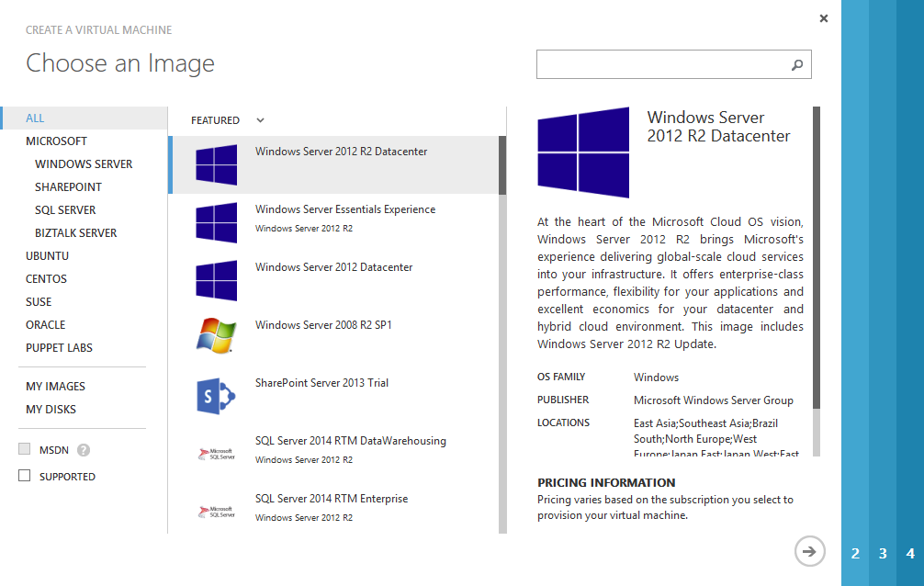Select the SHAREPOINT subcategory
The height and width of the screenshot is (586, 924).
point(68,187)
